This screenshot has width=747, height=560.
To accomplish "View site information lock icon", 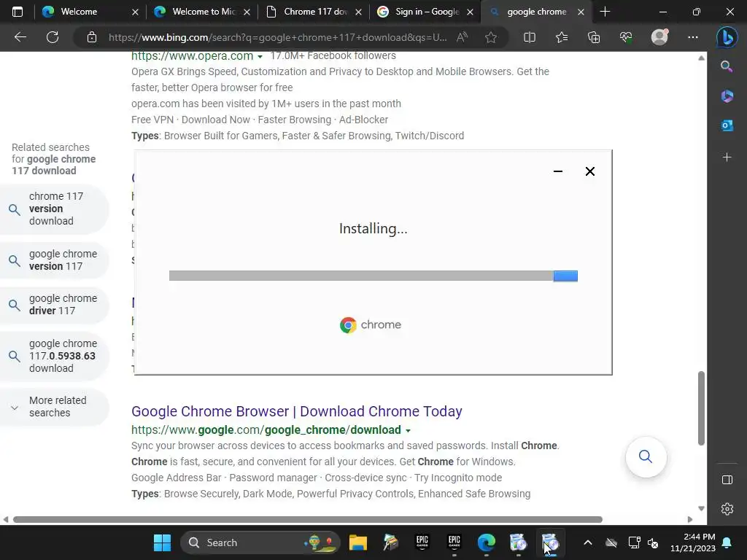I will pyautogui.click(x=92, y=37).
